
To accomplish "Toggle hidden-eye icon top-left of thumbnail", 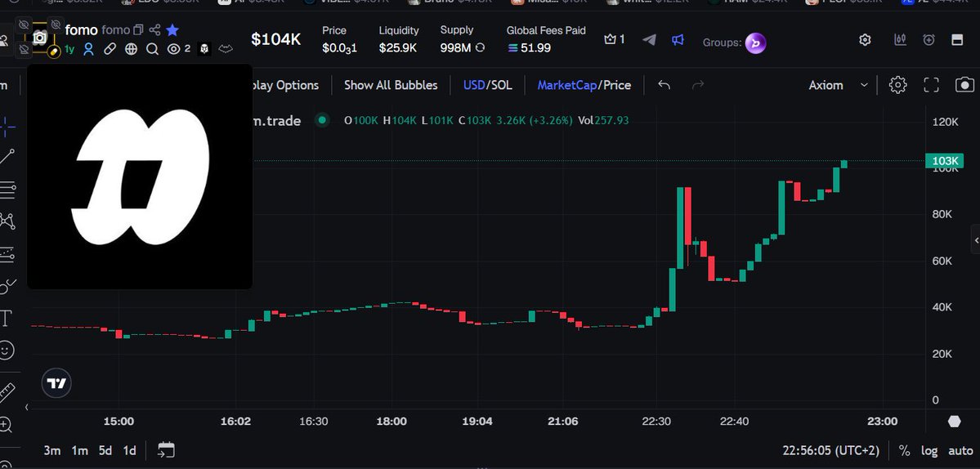I will pyautogui.click(x=24, y=25).
